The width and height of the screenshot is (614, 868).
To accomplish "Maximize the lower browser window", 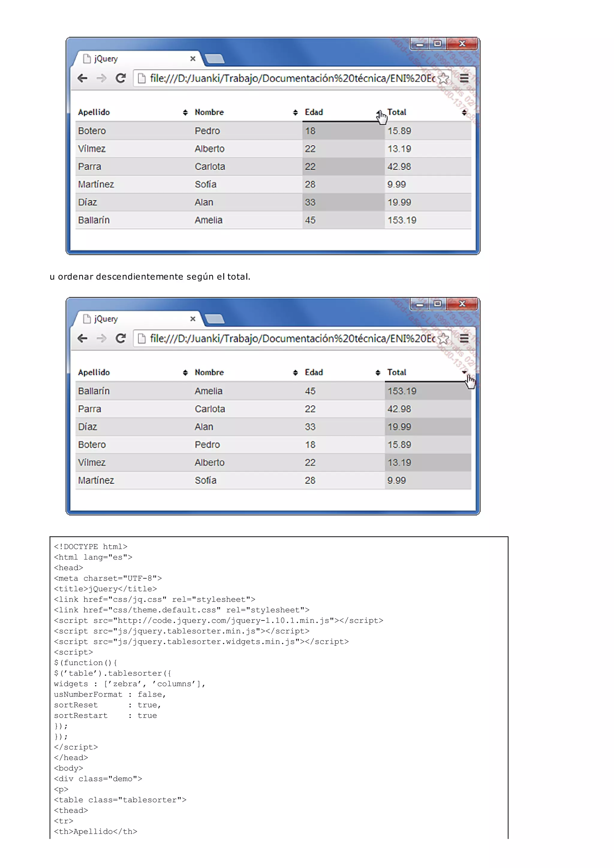I will tap(437, 304).
